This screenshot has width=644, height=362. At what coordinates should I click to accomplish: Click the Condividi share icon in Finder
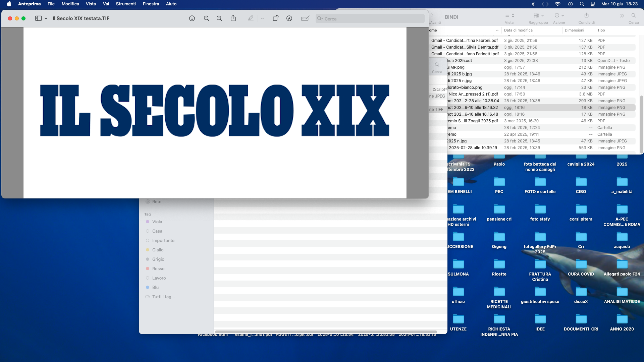pyautogui.click(x=586, y=15)
